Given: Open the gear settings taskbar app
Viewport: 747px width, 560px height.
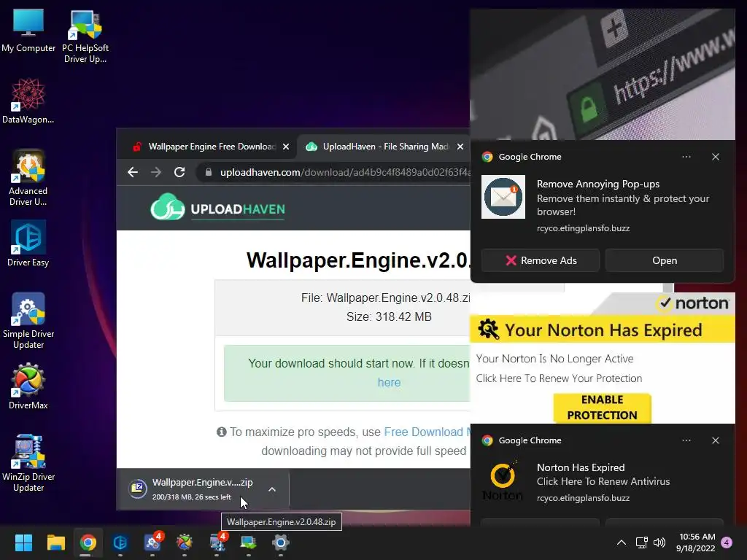Looking at the screenshot, I should pos(281,542).
